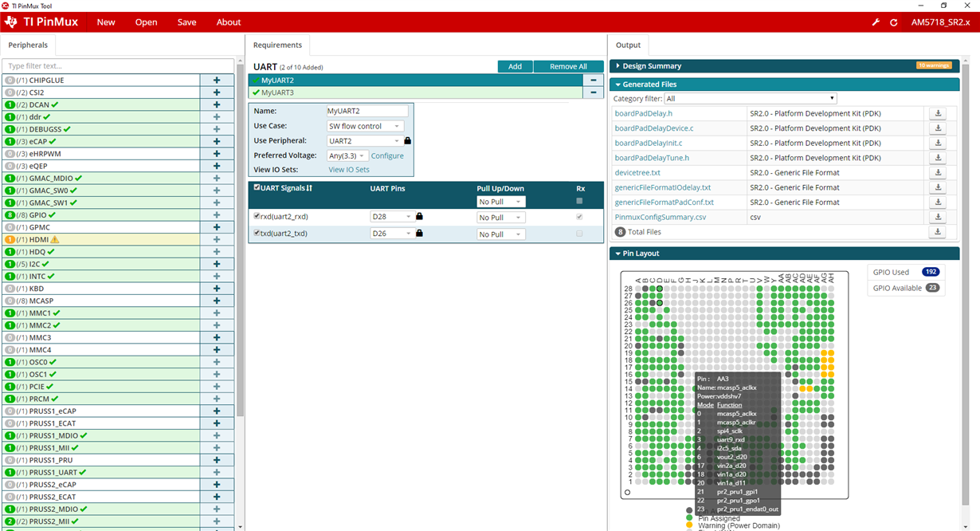
Task: Click the HDMI warning triangle icon
Action: [x=55, y=239]
